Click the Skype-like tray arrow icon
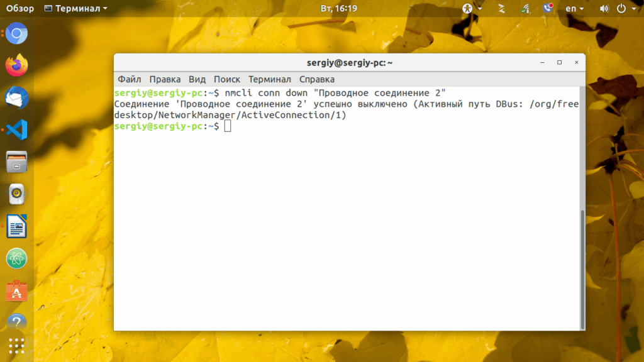Viewport: 644px width, 362px height. 501,8
